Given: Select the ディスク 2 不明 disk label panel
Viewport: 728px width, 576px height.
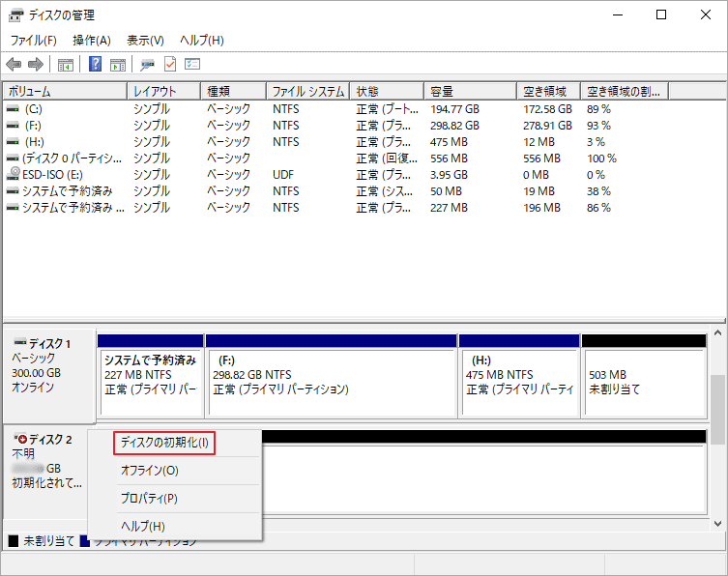Looking at the screenshot, I should [45, 471].
